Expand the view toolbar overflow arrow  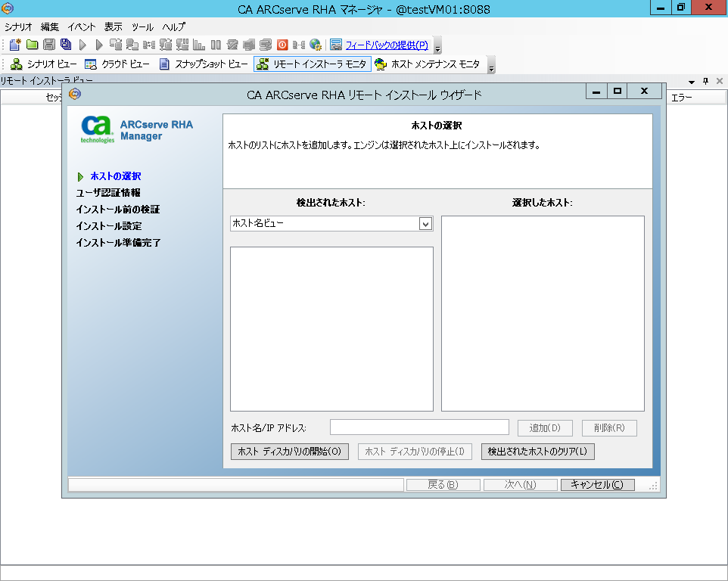point(491,65)
